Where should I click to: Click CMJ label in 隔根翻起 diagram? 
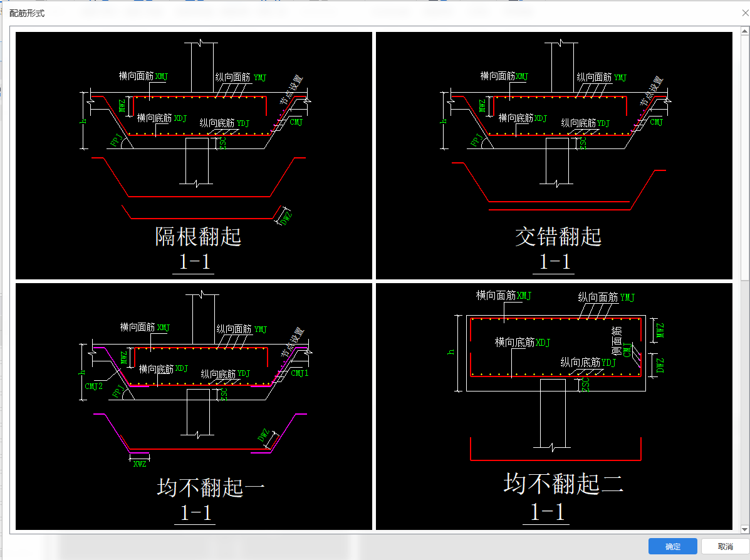point(296,122)
